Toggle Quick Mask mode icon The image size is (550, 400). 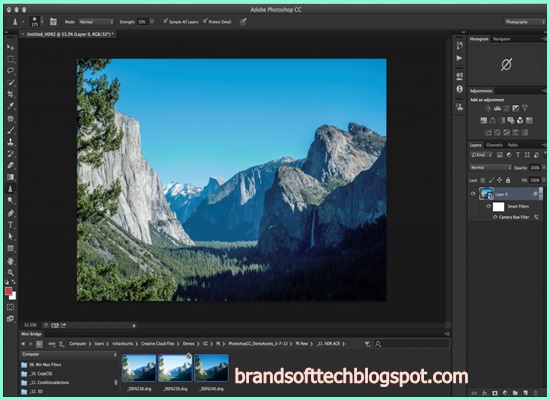(x=11, y=307)
